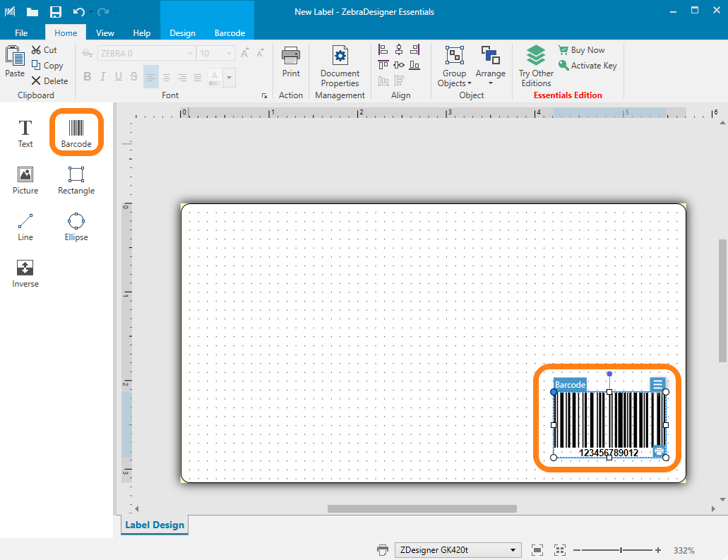
Task: Pick the Rectangle shape tool
Action: click(x=76, y=179)
